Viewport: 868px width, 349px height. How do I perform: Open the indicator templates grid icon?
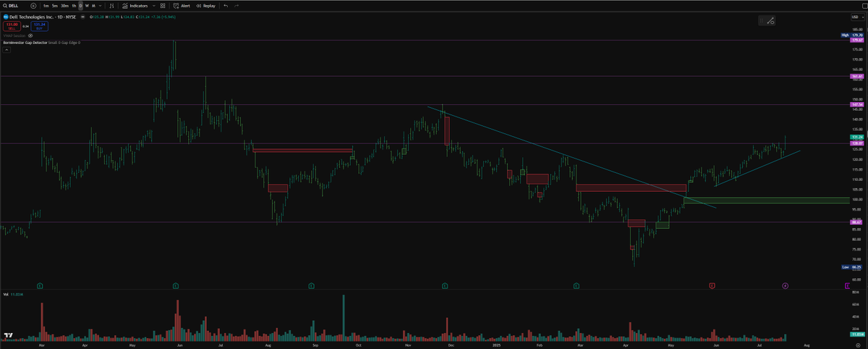coord(163,6)
